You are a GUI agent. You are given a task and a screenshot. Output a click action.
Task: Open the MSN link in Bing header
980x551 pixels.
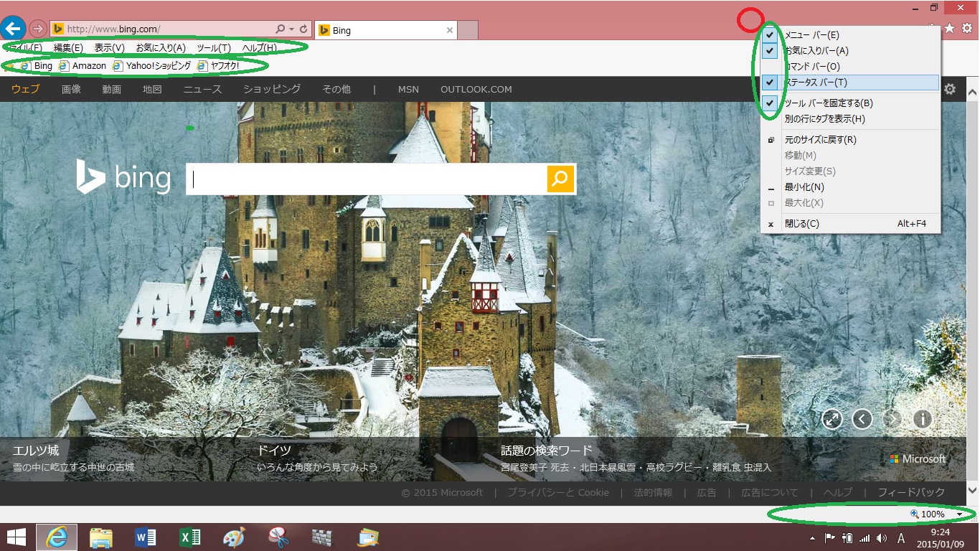[x=408, y=89]
